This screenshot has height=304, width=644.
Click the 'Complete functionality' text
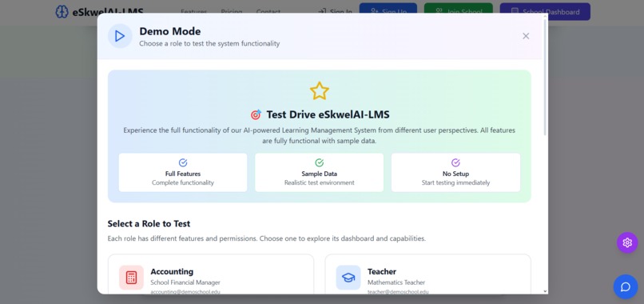pyautogui.click(x=183, y=182)
